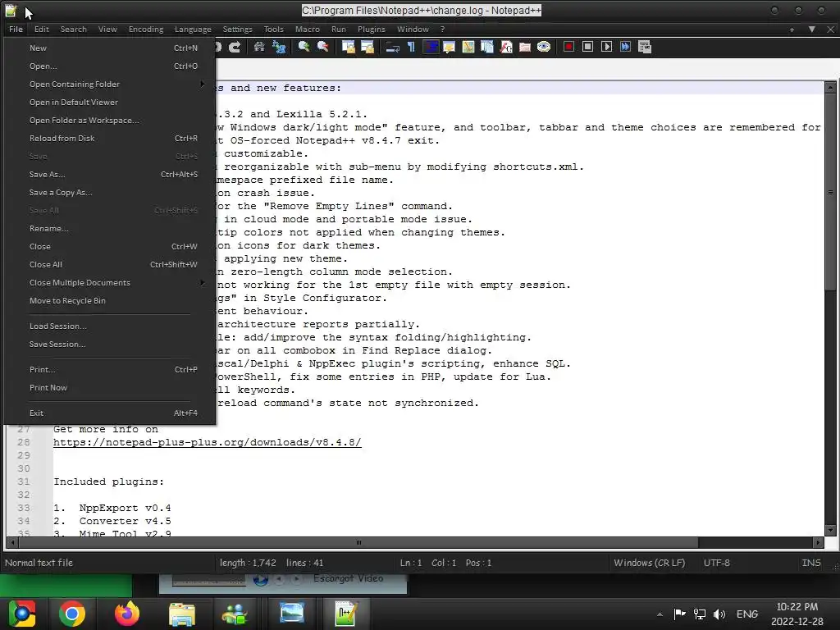Toggle INS mode in status bar
The image size is (840, 630).
tap(811, 563)
